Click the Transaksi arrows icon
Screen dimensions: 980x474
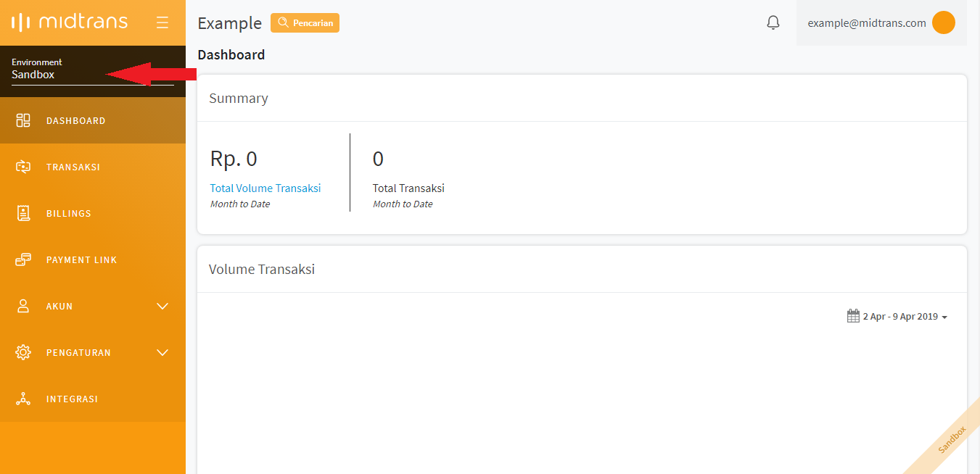pyautogui.click(x=23, y=167)
